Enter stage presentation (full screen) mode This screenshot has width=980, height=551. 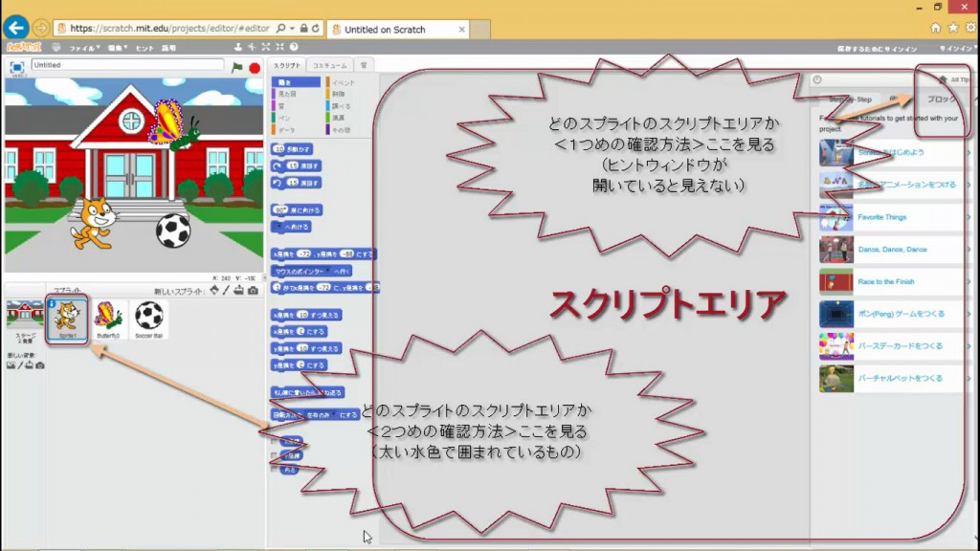(17, 68)
